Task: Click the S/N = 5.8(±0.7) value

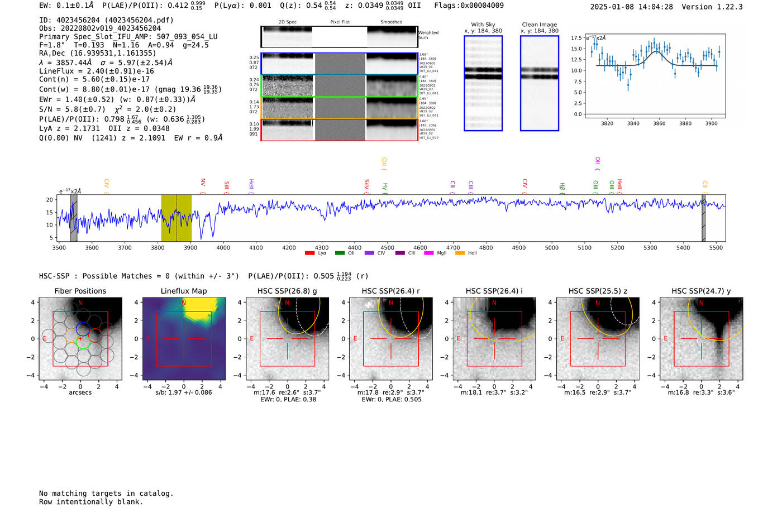Action: point(72,109)
